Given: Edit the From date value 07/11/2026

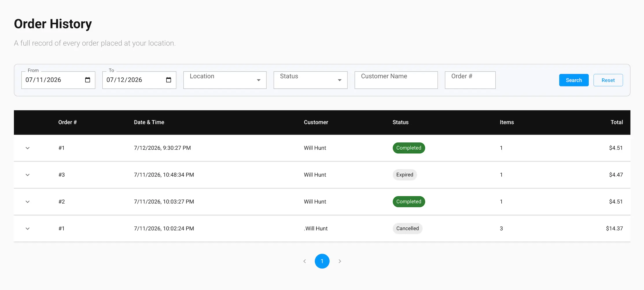Looking at the screenshot, I should pos(43,80).
